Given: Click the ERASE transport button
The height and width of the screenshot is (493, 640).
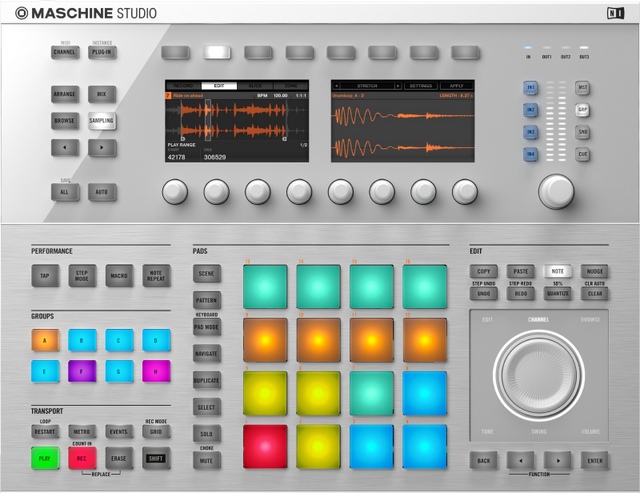Looking at the screenshot, I should pos(119,458).
